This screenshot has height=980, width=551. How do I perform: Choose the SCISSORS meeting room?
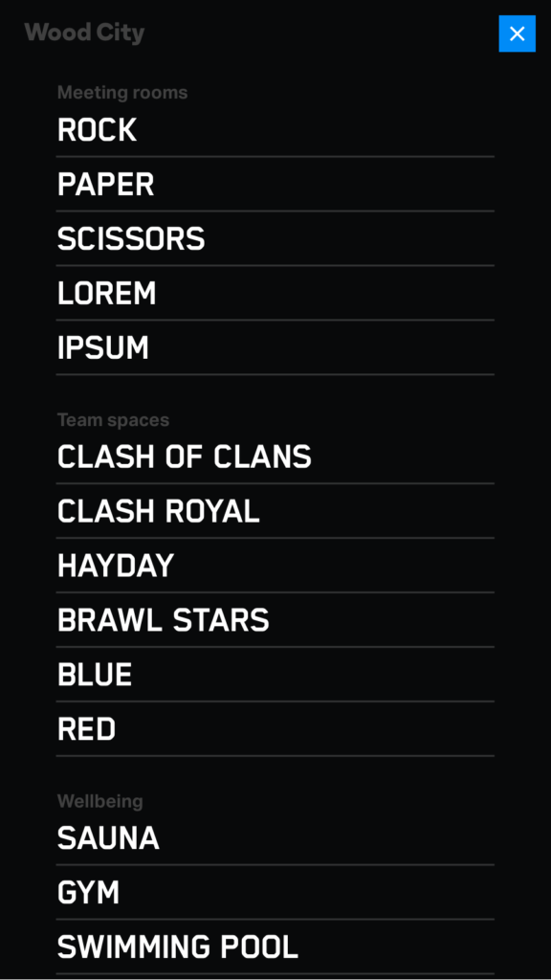click(x=275, y=238)
